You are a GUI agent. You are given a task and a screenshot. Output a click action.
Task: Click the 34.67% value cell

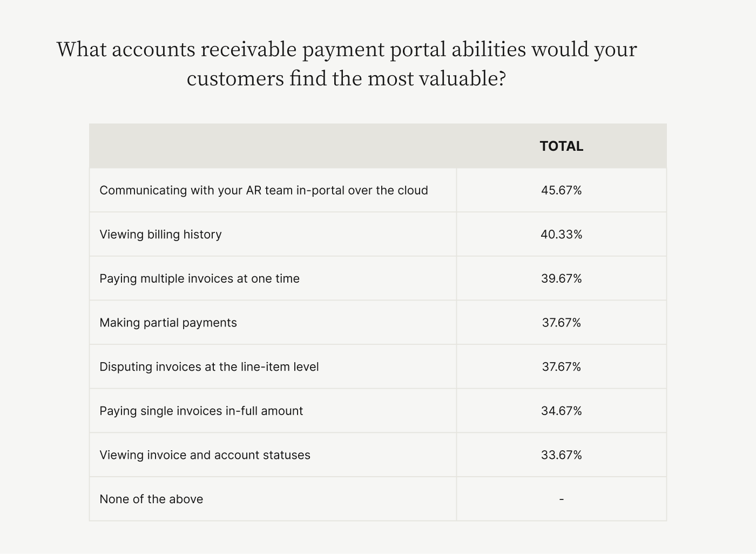click(x=561, y=411)
